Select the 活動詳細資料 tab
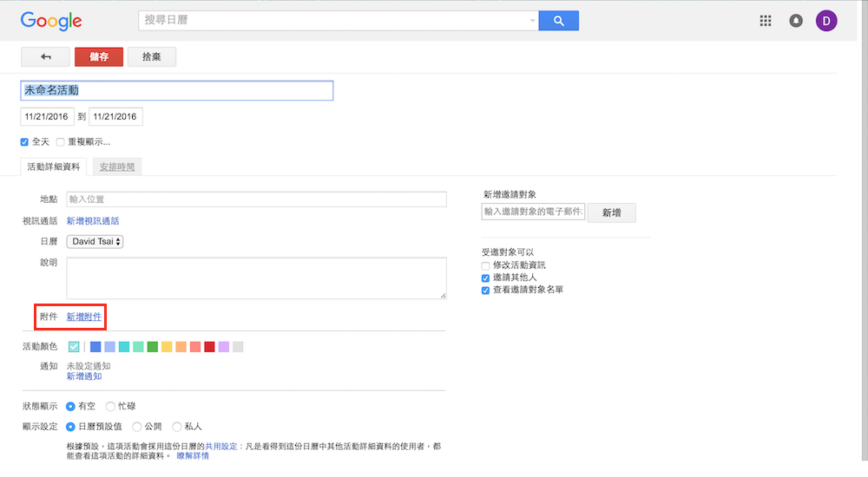The image size is (868, 477). pyautogui.click(x=53, y=167)
